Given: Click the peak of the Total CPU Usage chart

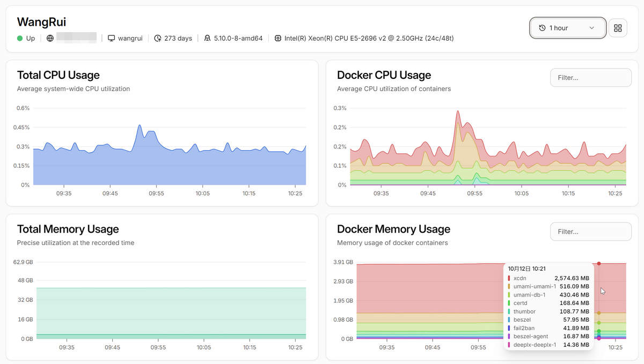Looking at the screenshot, I should point(140,125).
